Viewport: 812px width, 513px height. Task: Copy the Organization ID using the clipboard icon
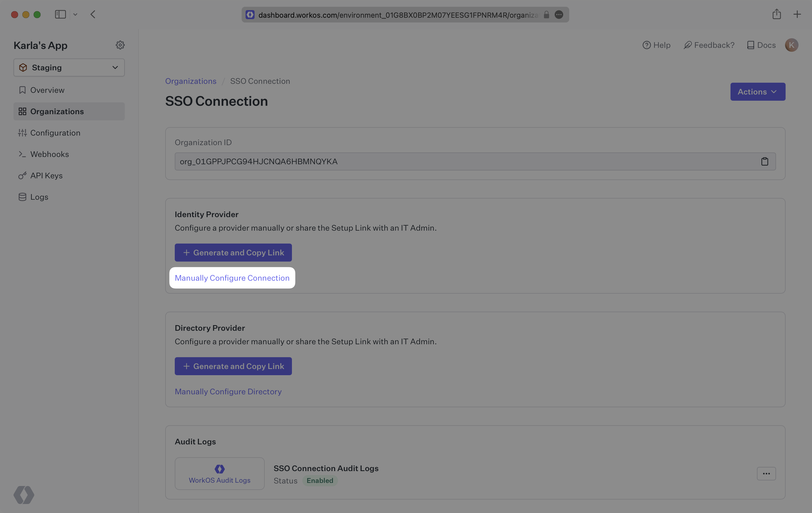[x=765, y=161]
